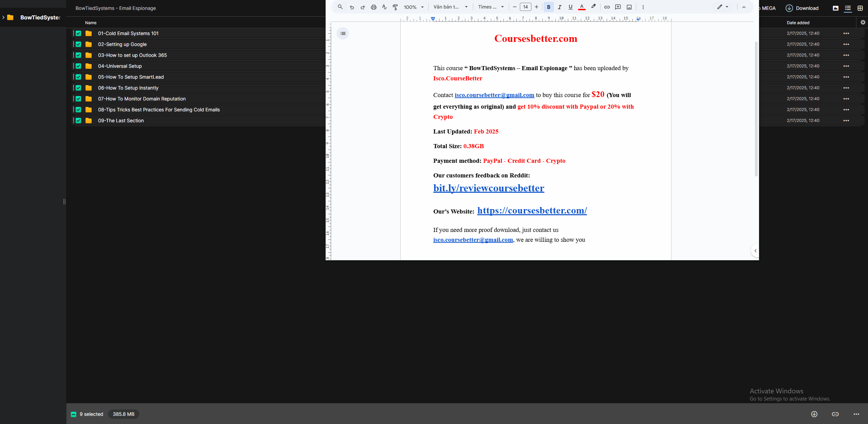Viewport: 868px width, 424px height.
Task: Uncheck the 01-Cold Email Systems 101 folder
Action: point(78,33)
